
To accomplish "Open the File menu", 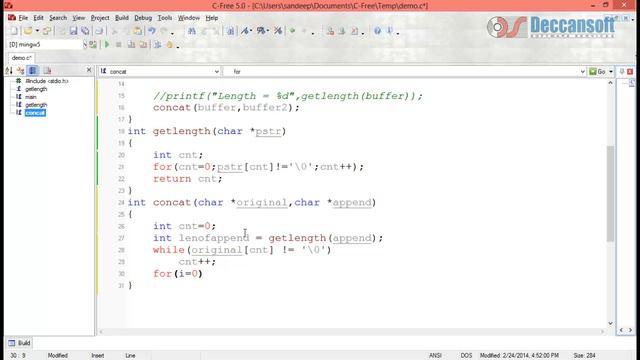I will tap(23, 18).
